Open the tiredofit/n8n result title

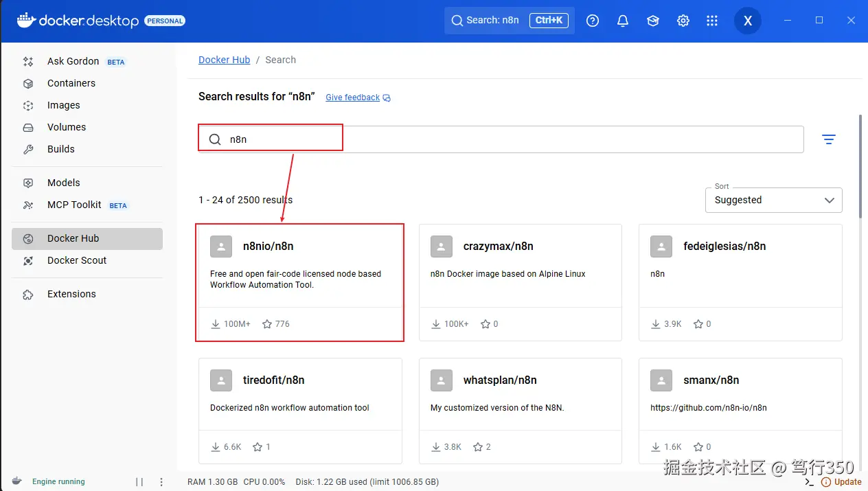[x=274, y=380]
